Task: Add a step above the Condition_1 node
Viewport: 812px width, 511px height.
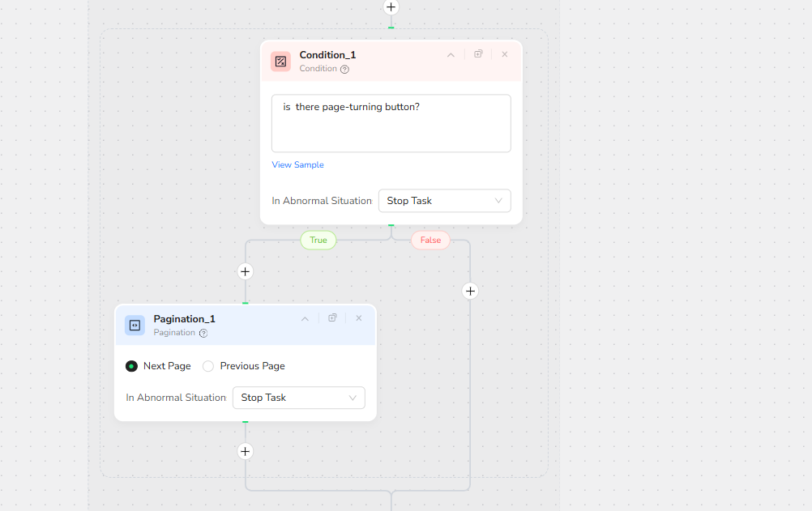Action: tap(391, 7)
